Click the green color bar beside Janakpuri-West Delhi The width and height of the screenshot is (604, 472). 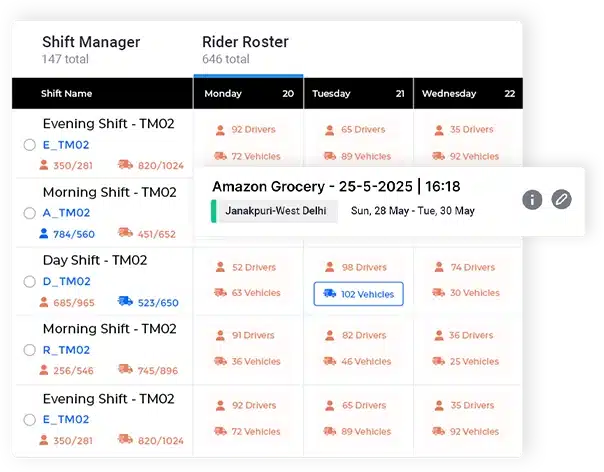(x=213, y=211)
